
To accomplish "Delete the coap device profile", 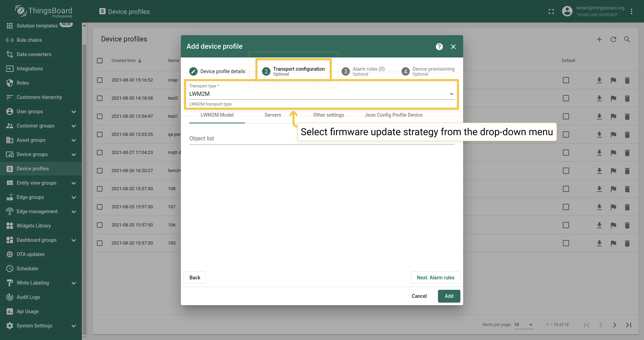I will point(627,80).
